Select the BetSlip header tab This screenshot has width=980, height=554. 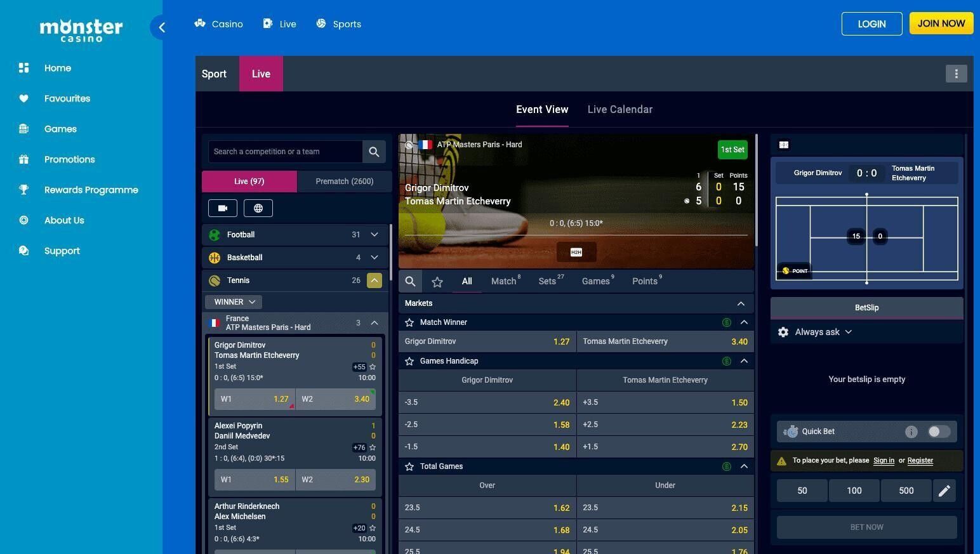[866, 308]
